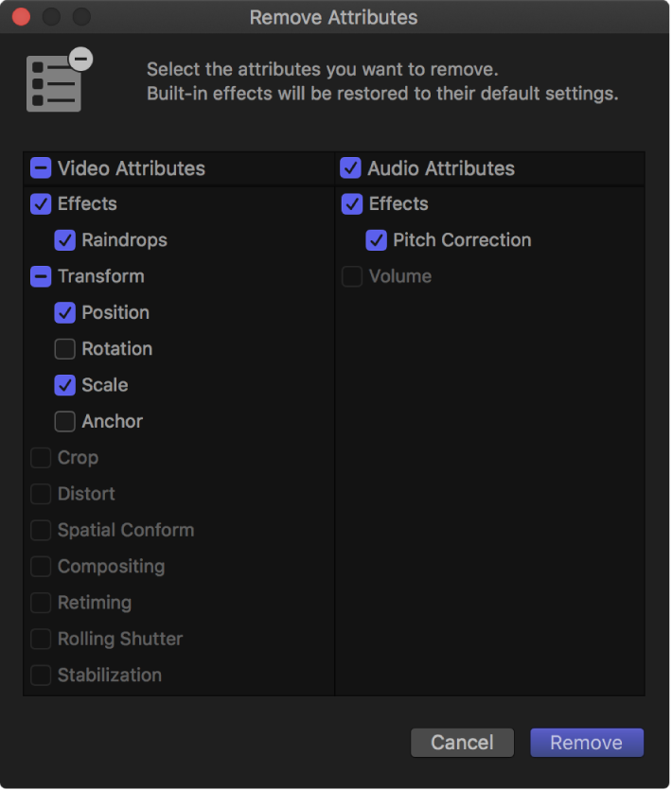Disable the Pitch Correction effect
The height and width of the screenshot is (790, 672).
[376, 240]
